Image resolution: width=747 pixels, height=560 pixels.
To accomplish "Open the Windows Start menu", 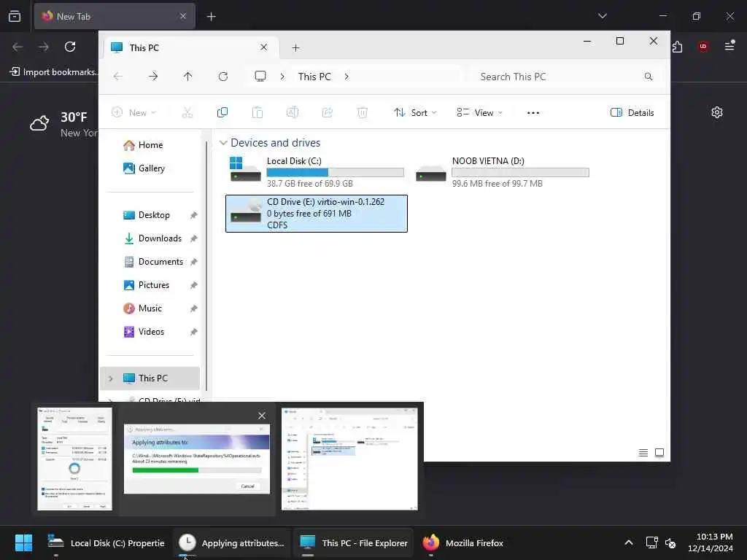I will click(x=23, y=542).
